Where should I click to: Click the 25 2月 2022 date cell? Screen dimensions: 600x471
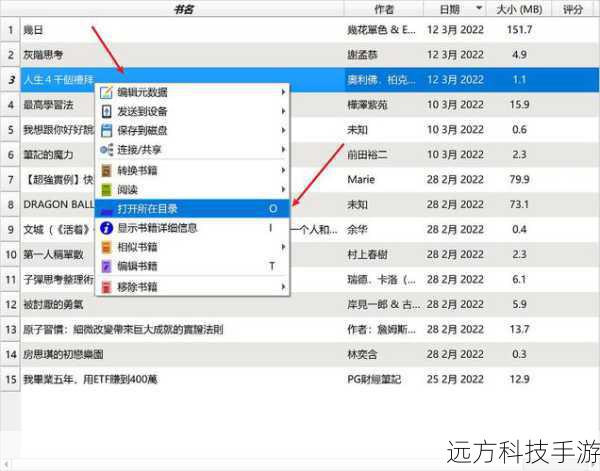(455, 379)
